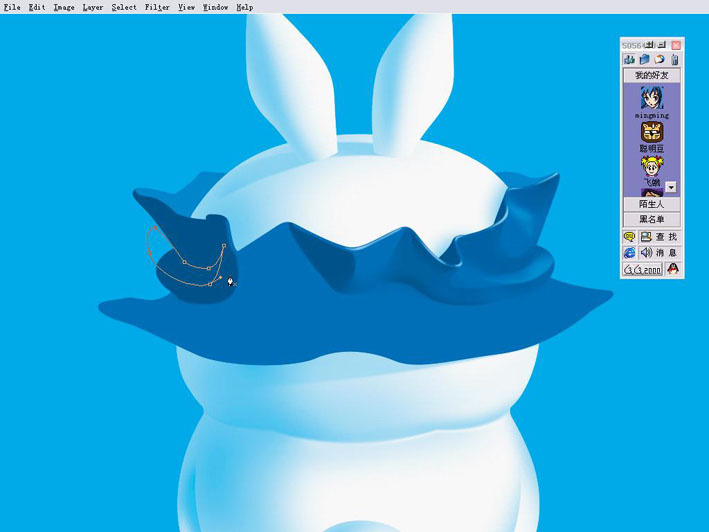The image size is (709, 532).
Task: Close the QQ panel window
Action: pyautogui.click(x=676, y=45)
